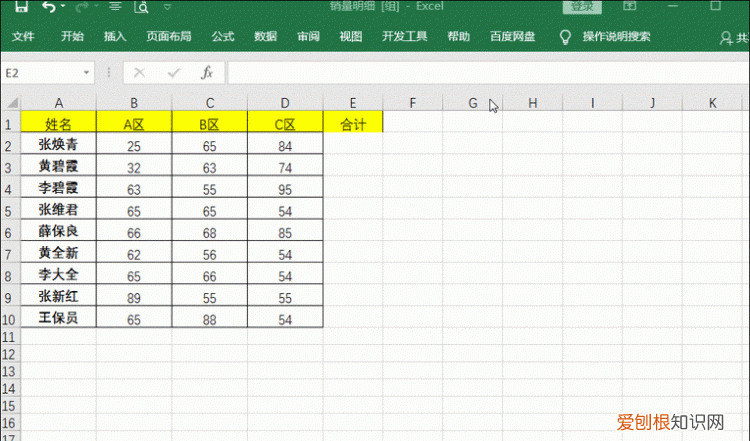Switch to the 公式 ribbon tab

coord(223,36)
